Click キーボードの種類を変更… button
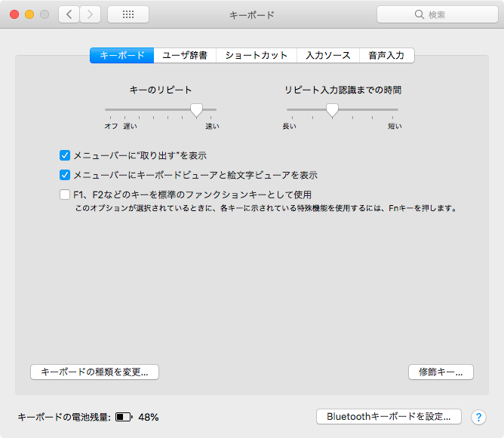 click(x=94, y=372)
